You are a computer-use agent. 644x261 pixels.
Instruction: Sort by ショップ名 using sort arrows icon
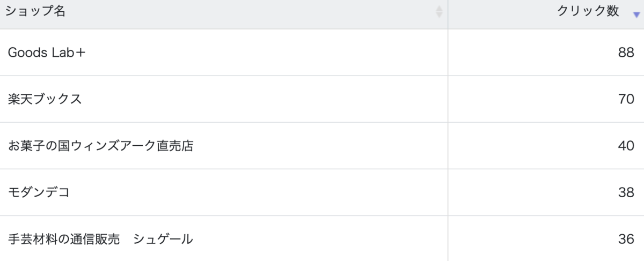coord(439,12)
